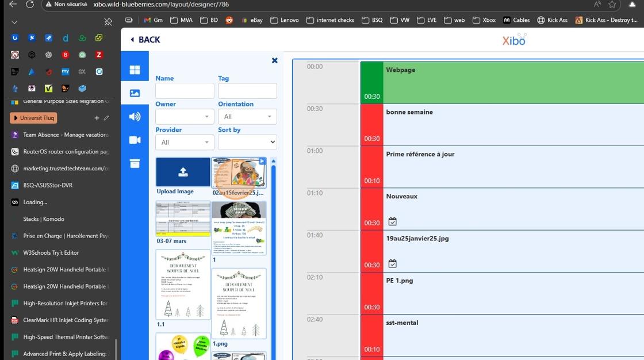The height and width of the screenshot is (360, 644).
Task: Click calendar icon on 19au25janvier25.jpg widget
Action: point(393,263)
